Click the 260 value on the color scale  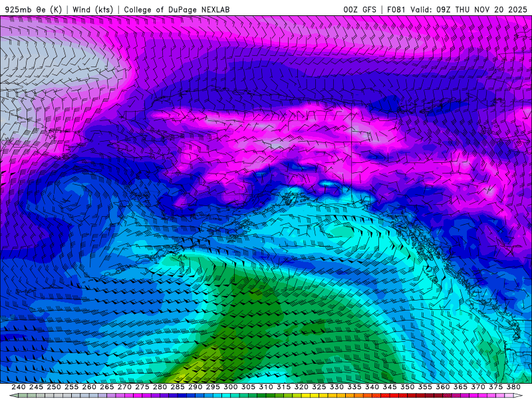point(89,387)
